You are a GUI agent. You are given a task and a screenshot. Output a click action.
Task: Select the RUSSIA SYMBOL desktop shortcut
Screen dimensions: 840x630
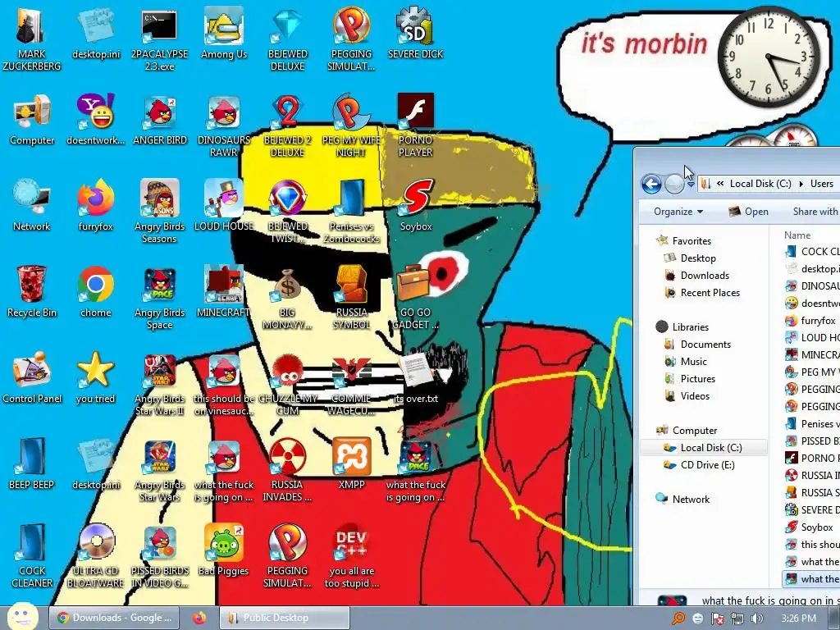[x=351, y=299]
